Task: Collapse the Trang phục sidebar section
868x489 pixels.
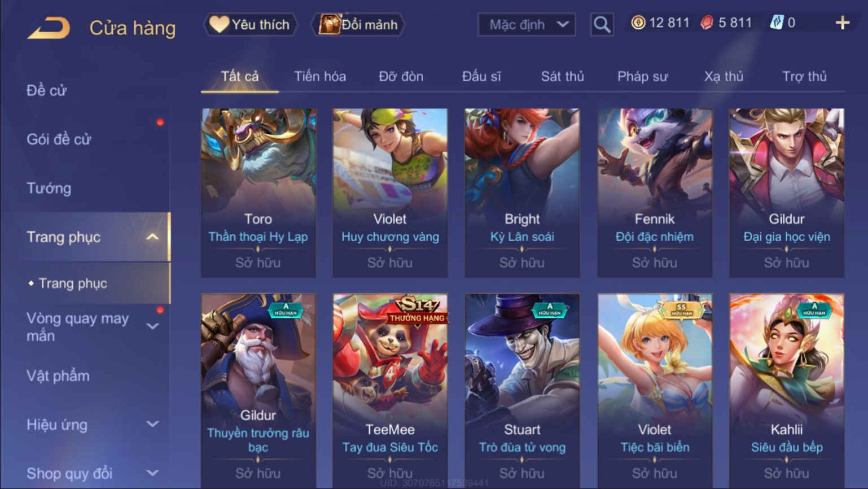Action: (152, 237)
